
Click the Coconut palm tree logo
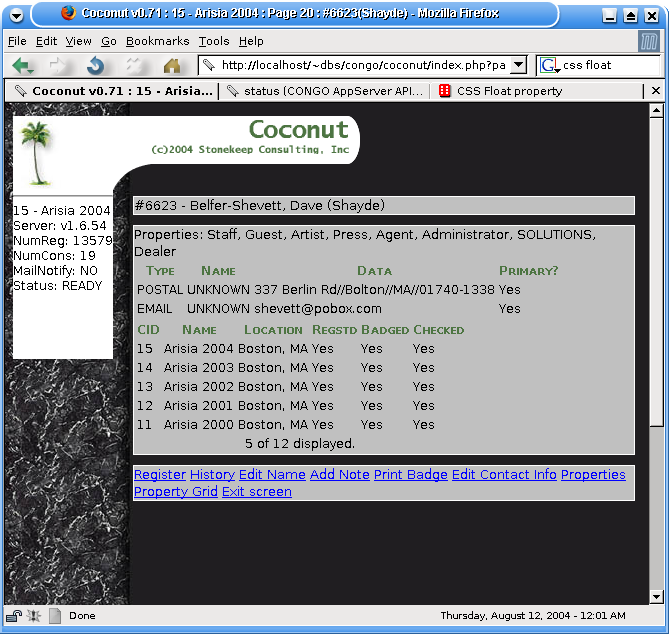click(x=37, y=153)
